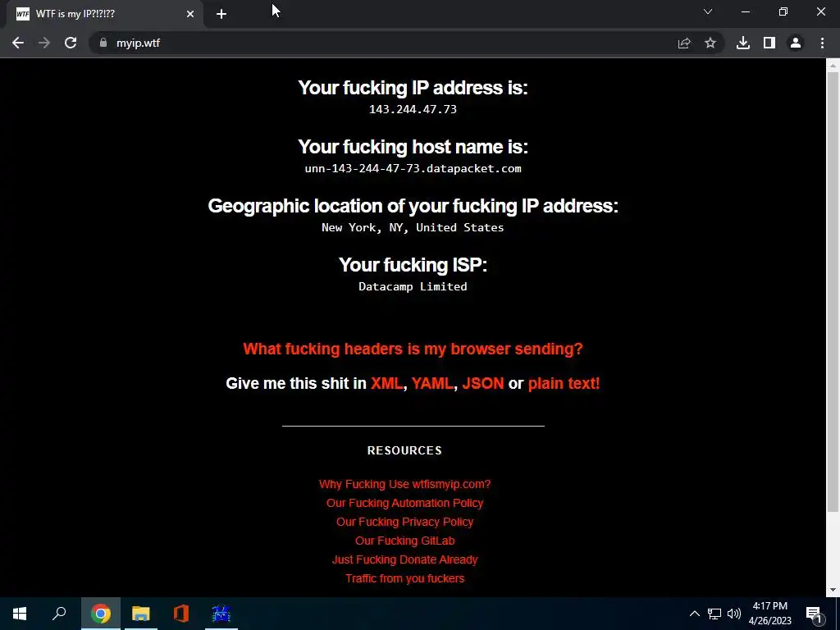Image resolution: width=840 pixels, height=630 pixels.
Task: Open the Privacy Policy link
Action: [404, 522]
